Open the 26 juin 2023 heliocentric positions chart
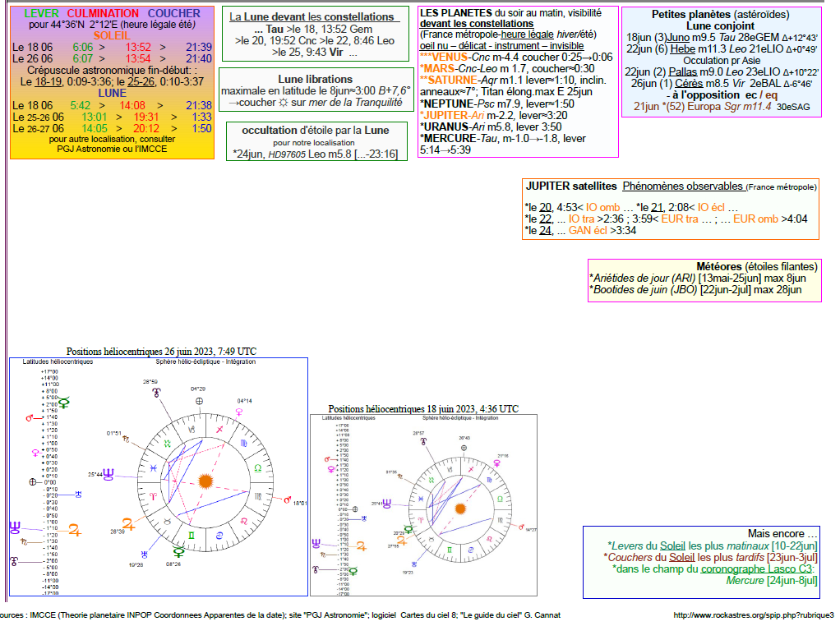 click(x=159, y=476)
